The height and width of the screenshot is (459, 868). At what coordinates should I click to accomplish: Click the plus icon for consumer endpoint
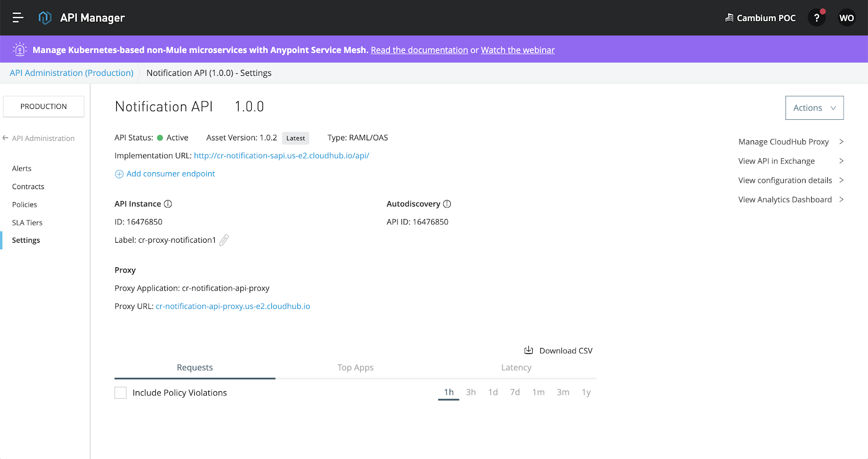click(x=119, y=174)
